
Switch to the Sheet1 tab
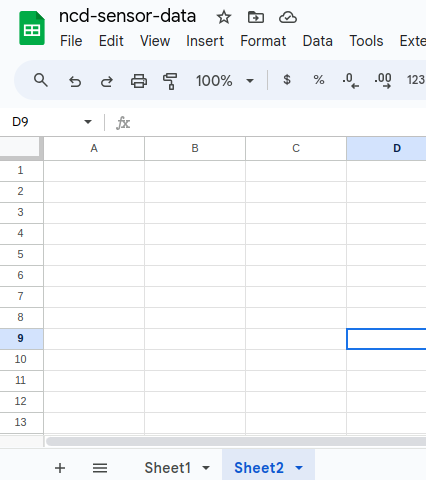[167, 468]
